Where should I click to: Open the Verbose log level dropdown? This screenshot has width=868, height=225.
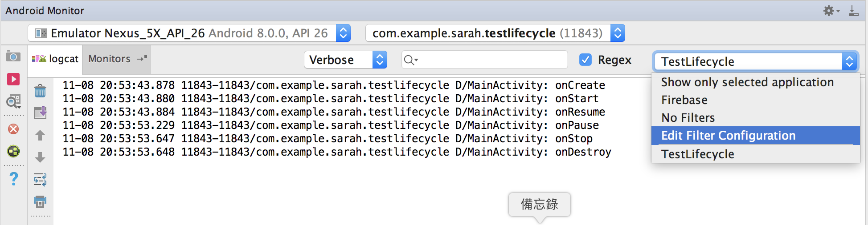pos(345,60)
